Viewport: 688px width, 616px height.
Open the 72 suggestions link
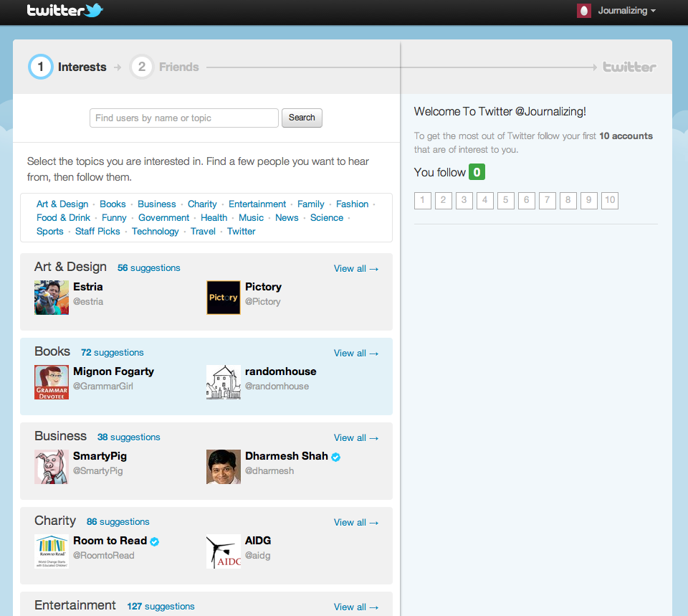113,353
